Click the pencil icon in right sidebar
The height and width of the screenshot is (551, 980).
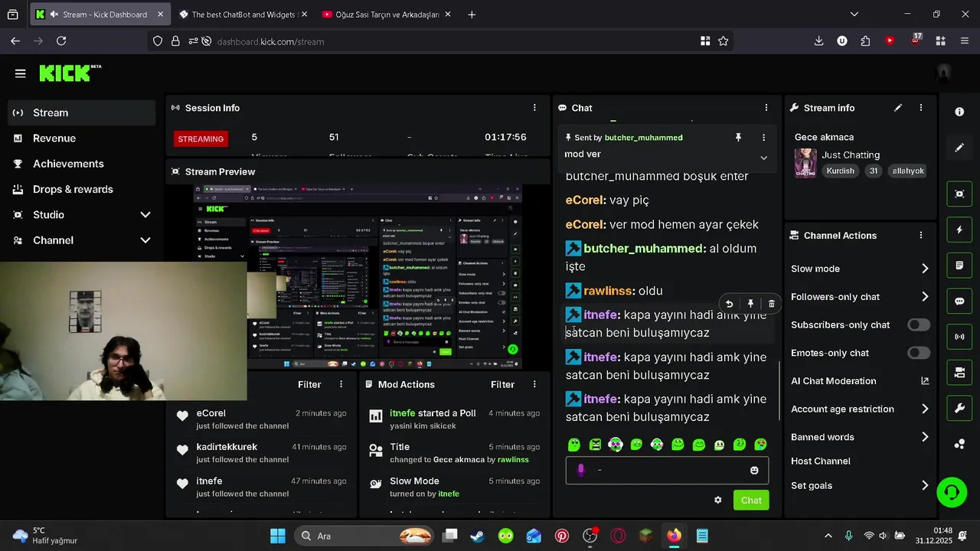959,148
